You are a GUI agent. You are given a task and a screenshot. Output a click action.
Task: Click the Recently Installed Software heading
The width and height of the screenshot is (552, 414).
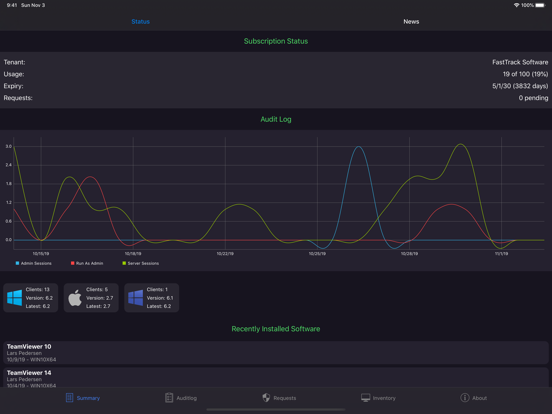click(x=276, y=329)
